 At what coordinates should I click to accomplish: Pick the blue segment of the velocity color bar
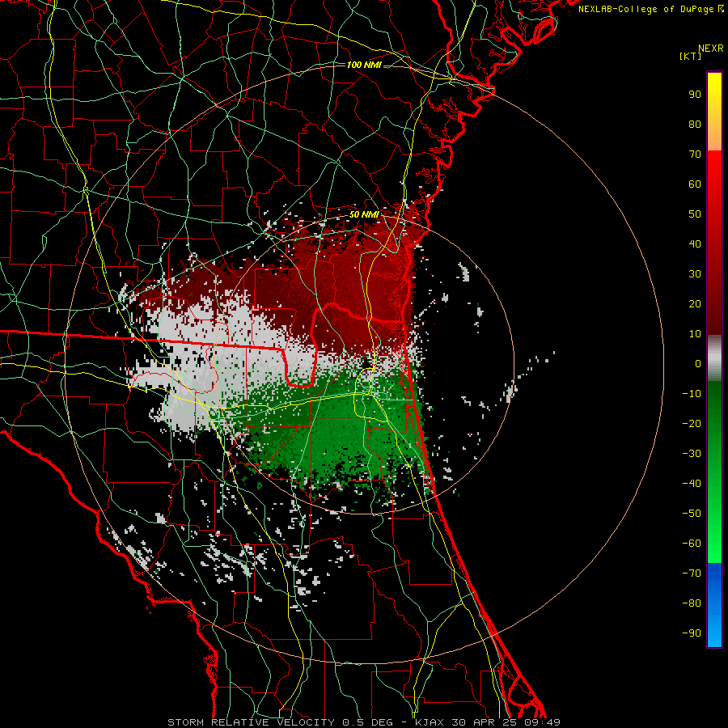714,605
